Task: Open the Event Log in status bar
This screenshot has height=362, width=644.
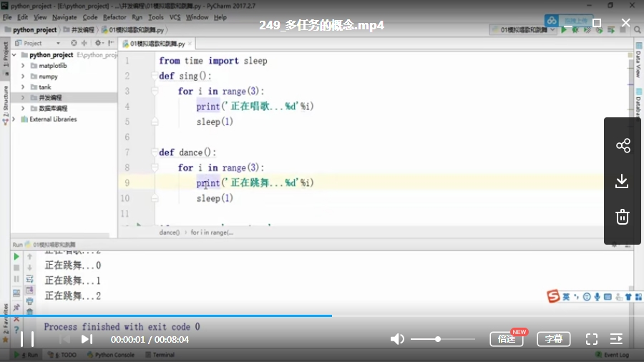Action: (x=612, y=355)
